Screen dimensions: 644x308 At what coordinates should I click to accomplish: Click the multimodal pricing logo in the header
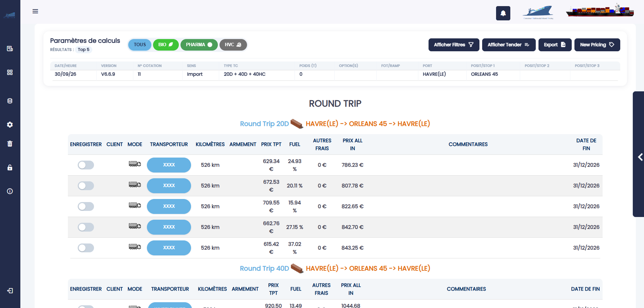point(538,13)
